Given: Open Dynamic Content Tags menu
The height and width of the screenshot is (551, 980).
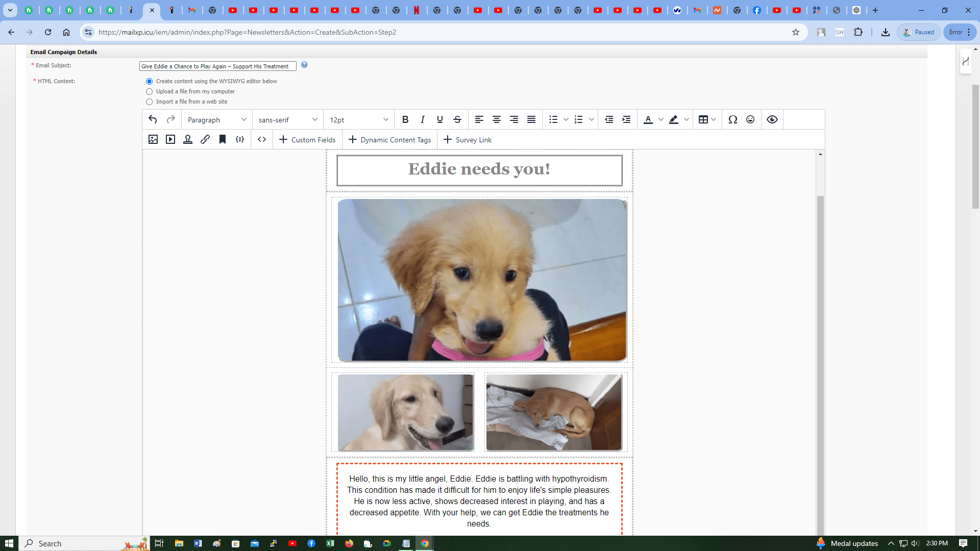Looking at the screenshot, I should (390, 140).
